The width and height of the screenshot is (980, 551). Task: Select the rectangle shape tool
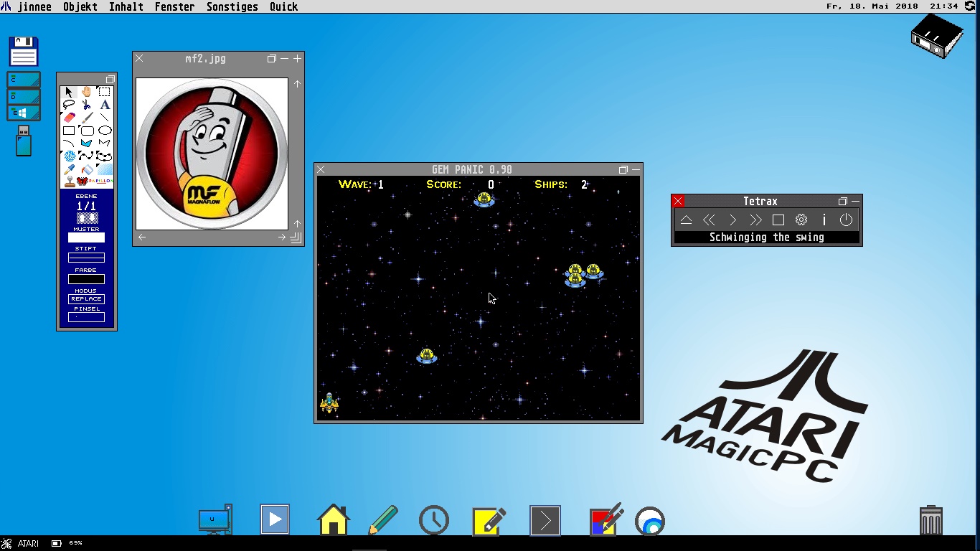[69, 131]
